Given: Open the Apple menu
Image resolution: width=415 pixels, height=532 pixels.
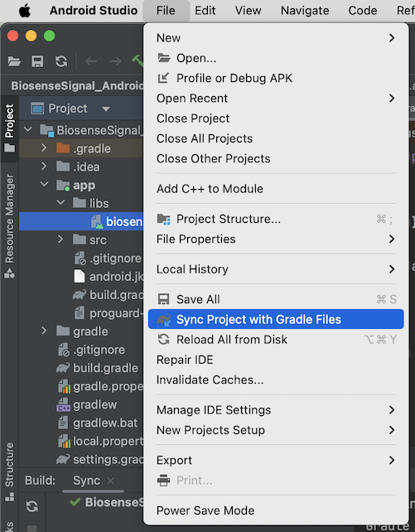Looking at the screenshot, I should tap(24, 11).
